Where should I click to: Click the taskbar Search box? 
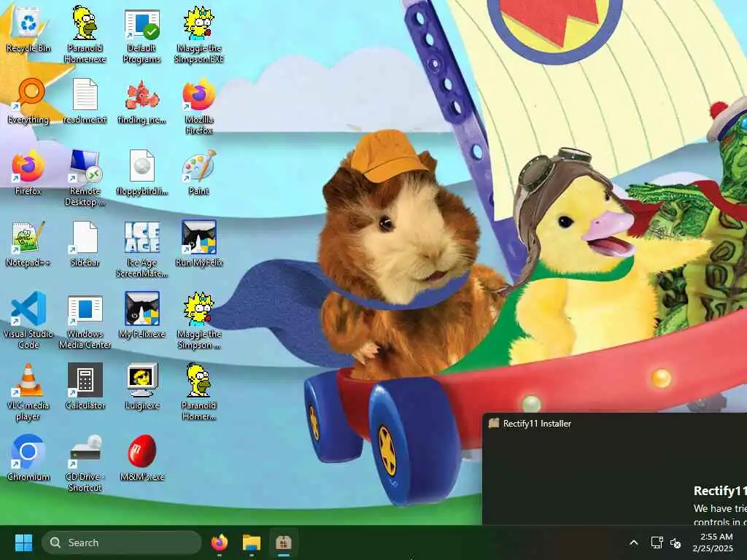pyautogui.click(x=122, y=542)
